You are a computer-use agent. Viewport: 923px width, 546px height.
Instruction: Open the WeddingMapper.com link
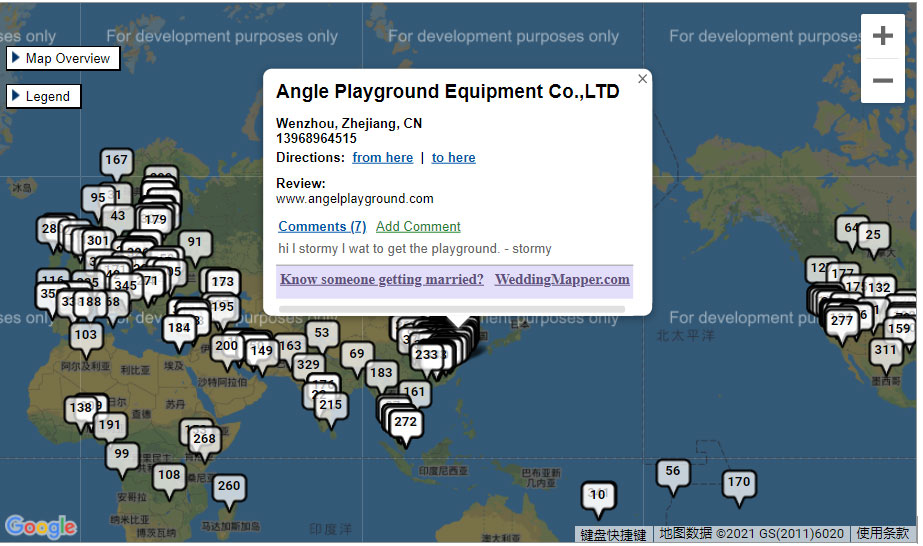point(562,279)
